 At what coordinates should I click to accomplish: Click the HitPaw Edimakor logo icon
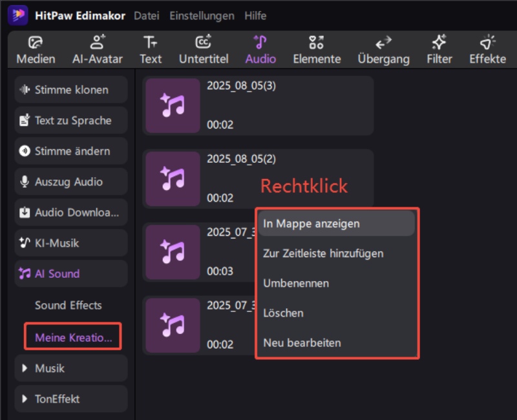coord(18,15)
